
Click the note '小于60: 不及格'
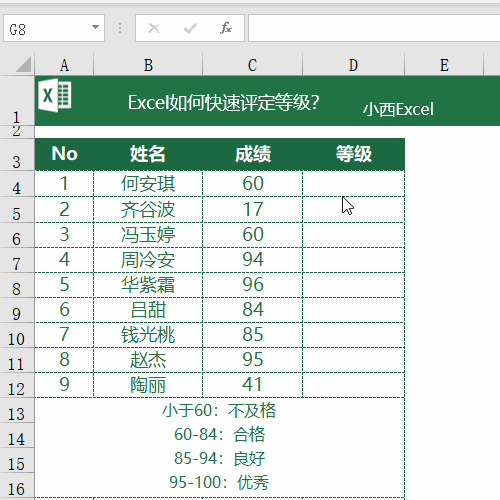point(219,410)
